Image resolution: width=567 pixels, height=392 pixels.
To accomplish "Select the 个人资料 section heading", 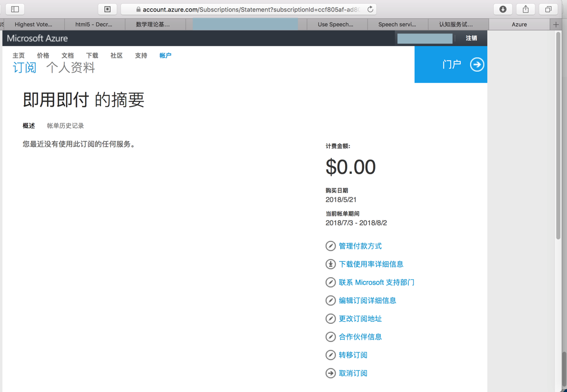I will coord(71,68).
